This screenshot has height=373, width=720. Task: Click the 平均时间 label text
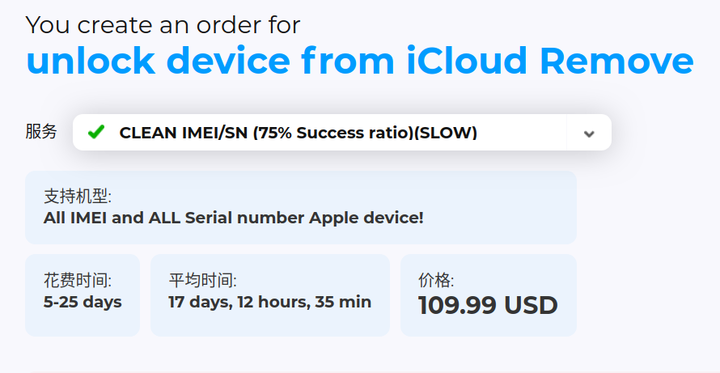pos(202,280)
